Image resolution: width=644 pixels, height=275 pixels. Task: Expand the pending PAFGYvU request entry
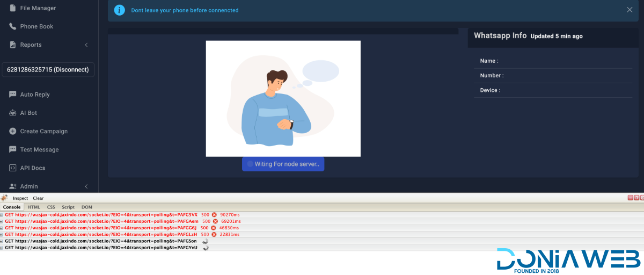coord(2,248)
